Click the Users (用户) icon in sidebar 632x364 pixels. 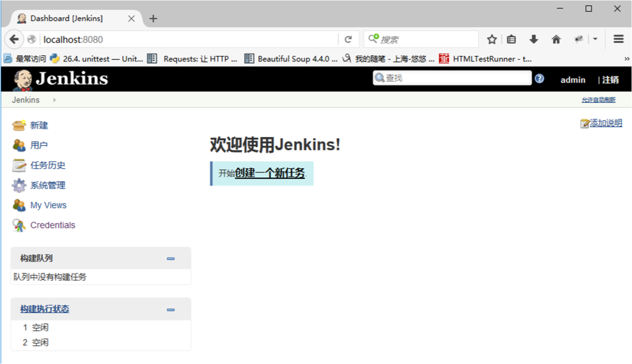[19, 145]
